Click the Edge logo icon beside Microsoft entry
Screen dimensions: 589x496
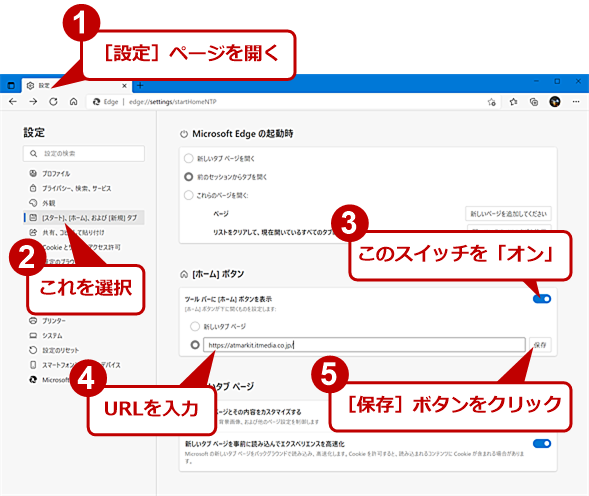33,380
